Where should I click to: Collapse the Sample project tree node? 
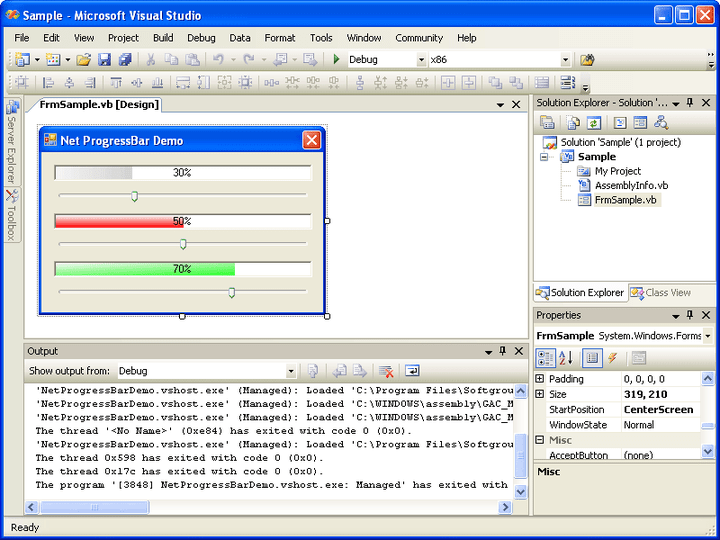click(545, 157)
